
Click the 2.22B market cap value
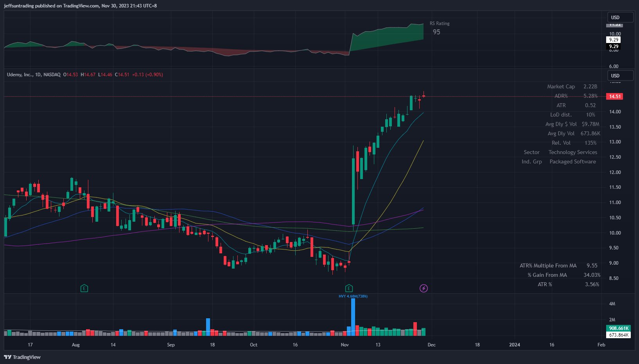tap(591, 87)
